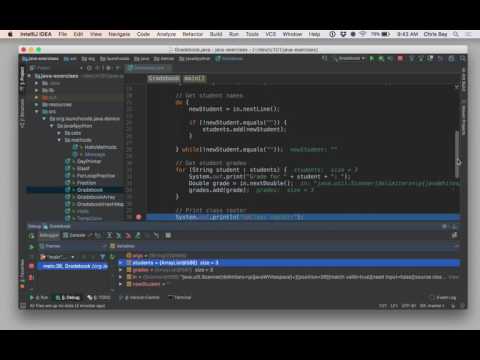Expand the students variable node

[x=121, y=263]
